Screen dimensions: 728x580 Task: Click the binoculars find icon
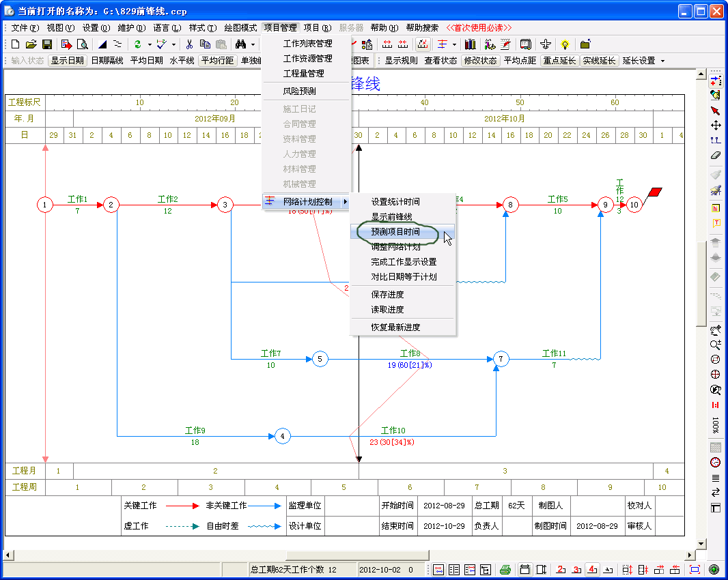click(x=240, y=44)
